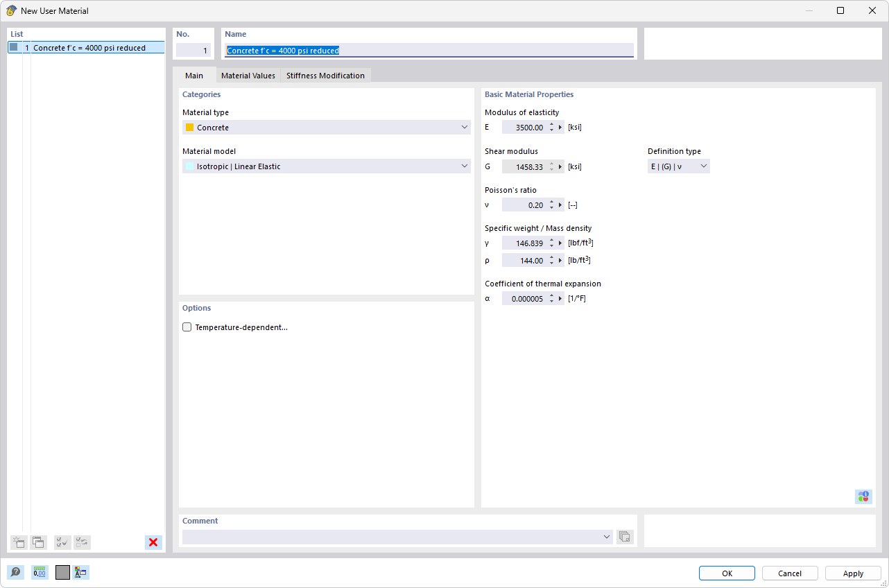The height and width of the screenshot is (588, 889).
Task: Deselect all materials in the list
Action: click(x=82, y=542)
